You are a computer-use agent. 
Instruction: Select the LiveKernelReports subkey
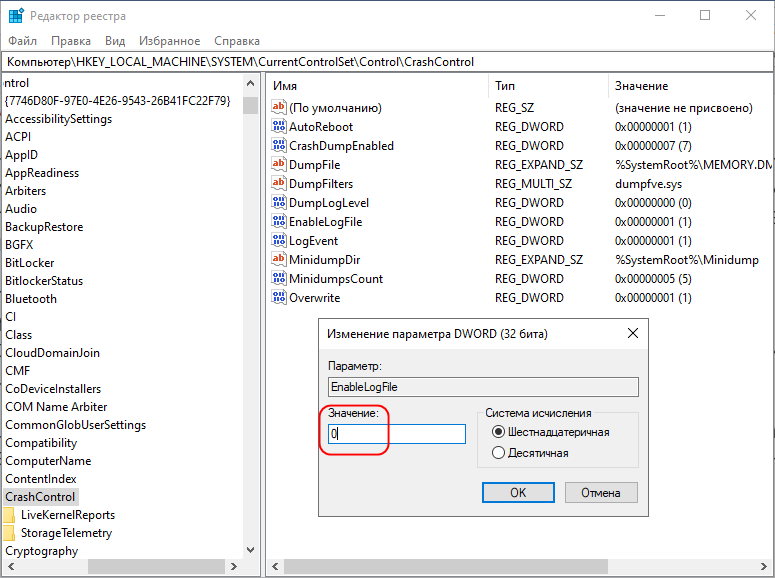(x=68, y=515)
